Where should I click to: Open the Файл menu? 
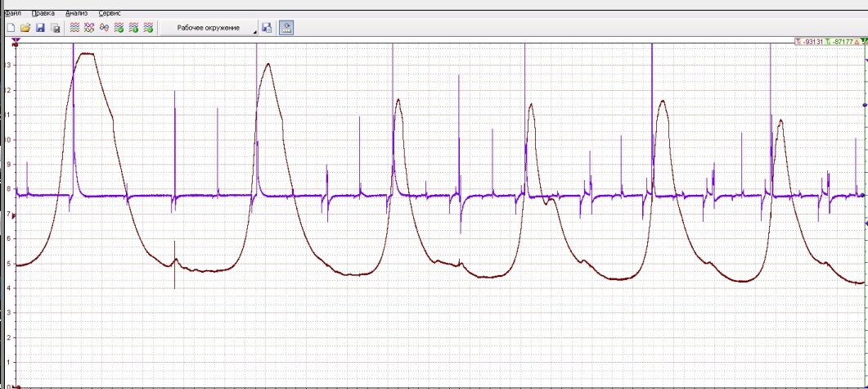point(12,13)
